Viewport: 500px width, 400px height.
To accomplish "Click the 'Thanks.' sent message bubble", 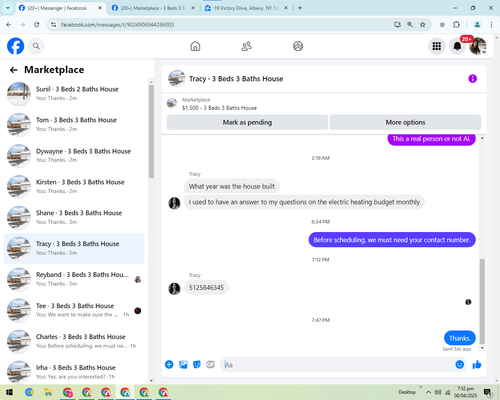I will point(460,338).
